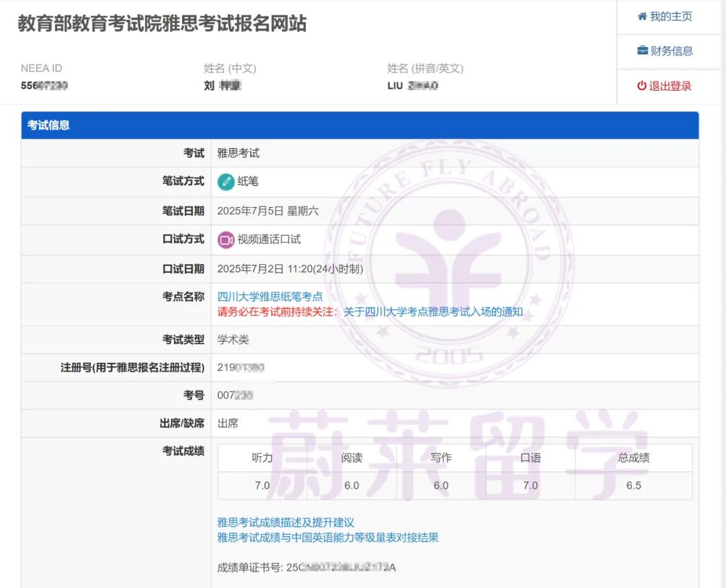
Task: Open 财务信息 financial info page
Action: [665, 51]
